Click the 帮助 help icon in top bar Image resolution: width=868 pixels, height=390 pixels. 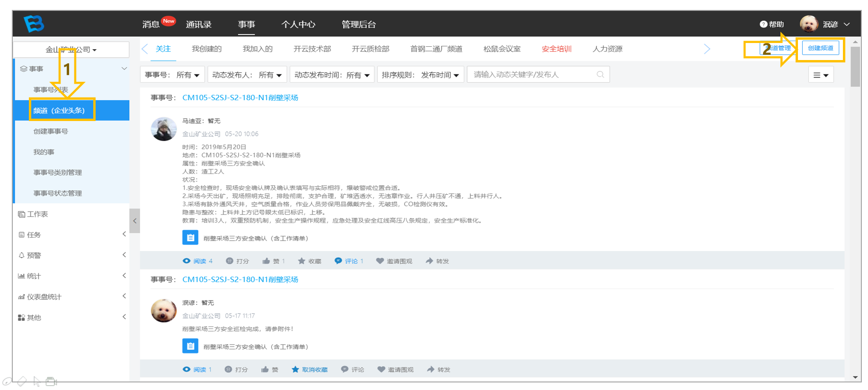pyautogui.click(x=763, y=24)
